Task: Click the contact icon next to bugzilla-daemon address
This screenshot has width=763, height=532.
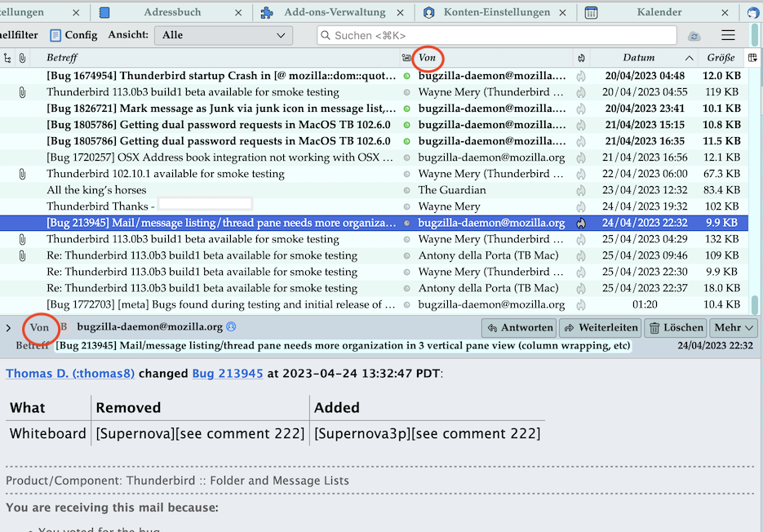Action: click(231, 327)
